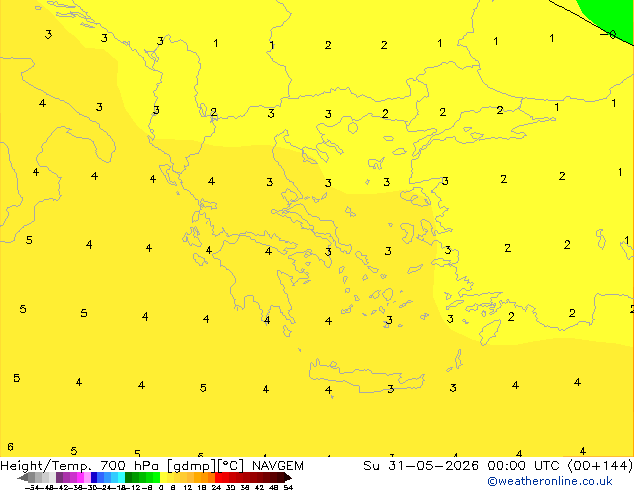Viewport: 634px width, 490px height.
Task: Select the dark blue swatch in temperature legend
Action: coord(94,477)
